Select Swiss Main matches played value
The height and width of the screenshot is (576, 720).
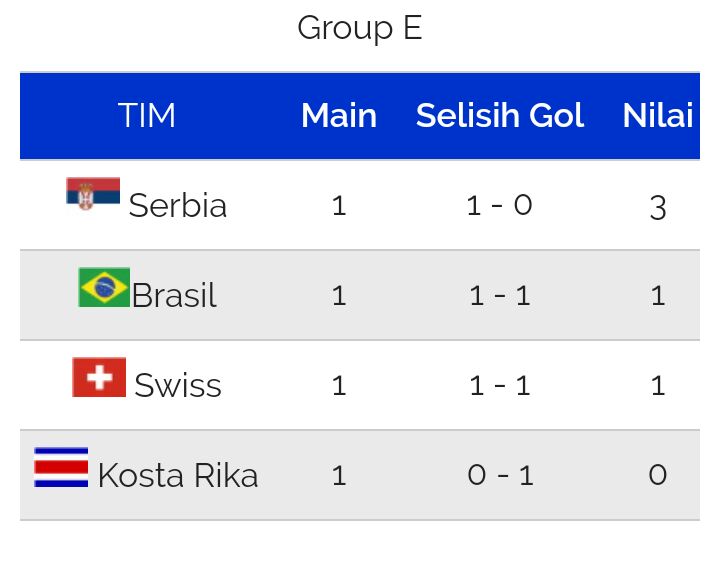tap(339, 385)
